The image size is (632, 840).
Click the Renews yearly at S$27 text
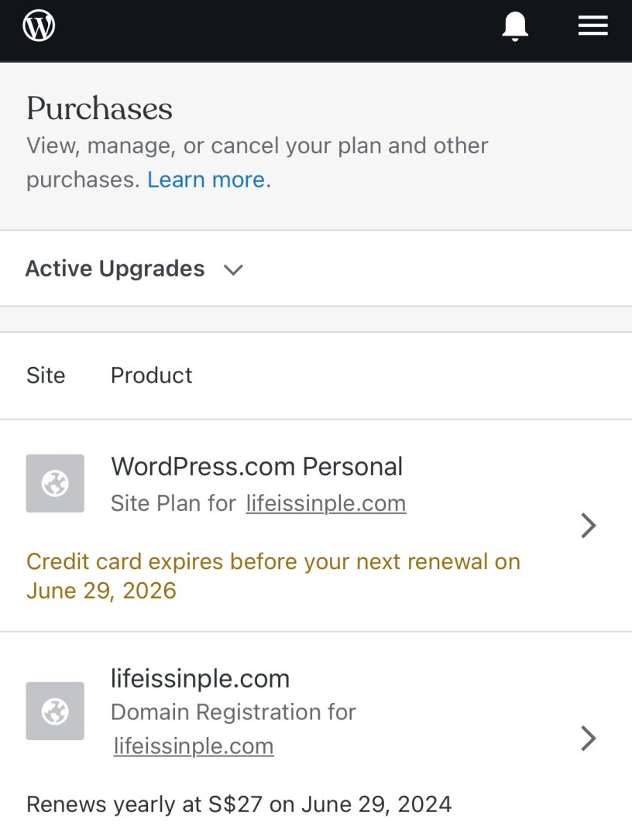click(239, 804)
